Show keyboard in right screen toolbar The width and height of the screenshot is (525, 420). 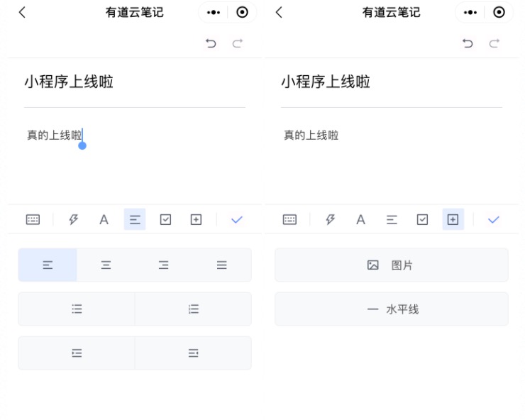click(x=289, y=220)
